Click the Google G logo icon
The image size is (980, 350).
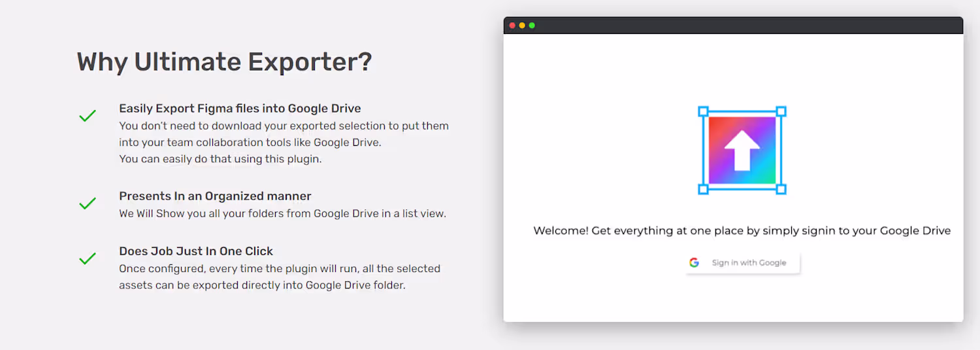694,263
